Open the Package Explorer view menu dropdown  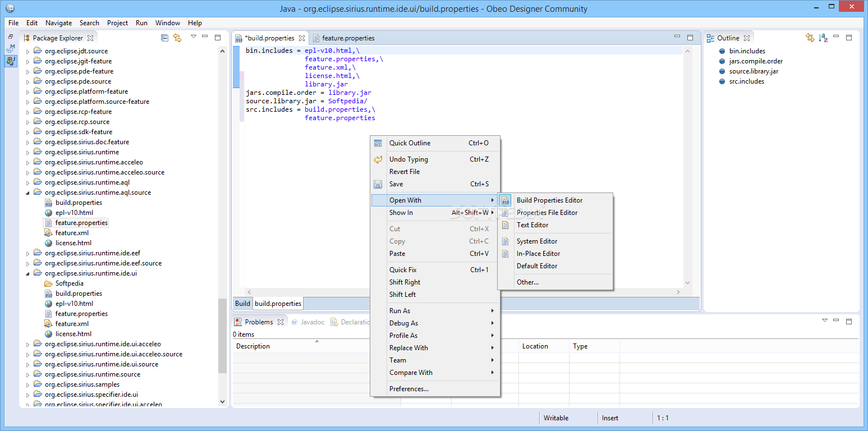tap(193, 36)
